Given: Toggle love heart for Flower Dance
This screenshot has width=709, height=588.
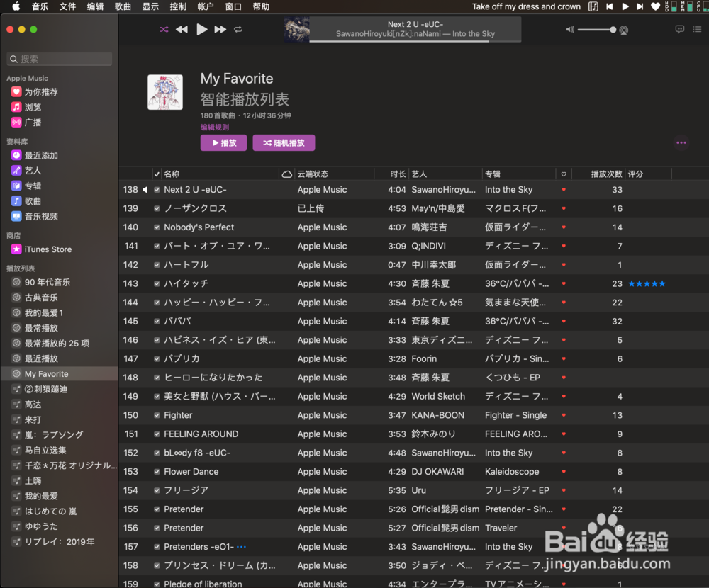Looking at the screenshot, I should [x=564, y=472].
